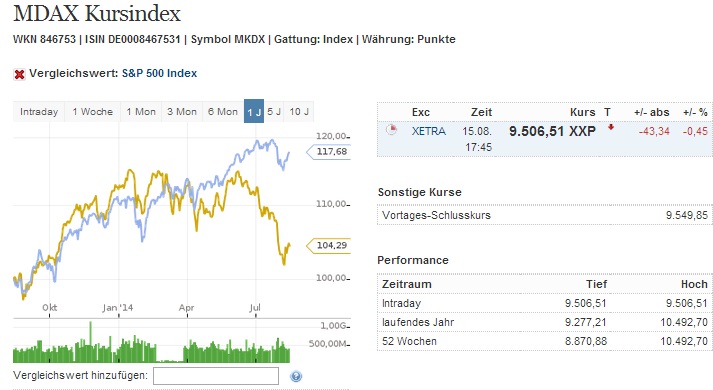Viewport: 713px width, 390px height.
Task: Open the blue help question-mark icon
Action: coord(296,376)
